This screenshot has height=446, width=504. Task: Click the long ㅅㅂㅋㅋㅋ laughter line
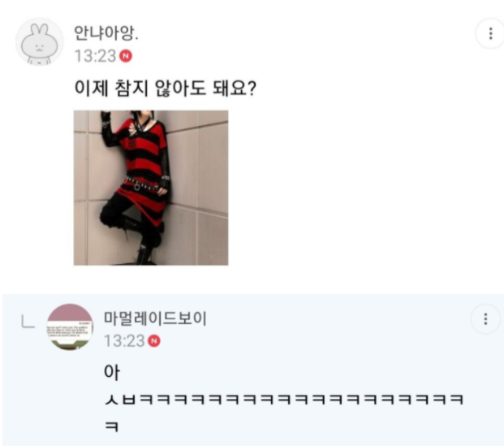(284, 400)
